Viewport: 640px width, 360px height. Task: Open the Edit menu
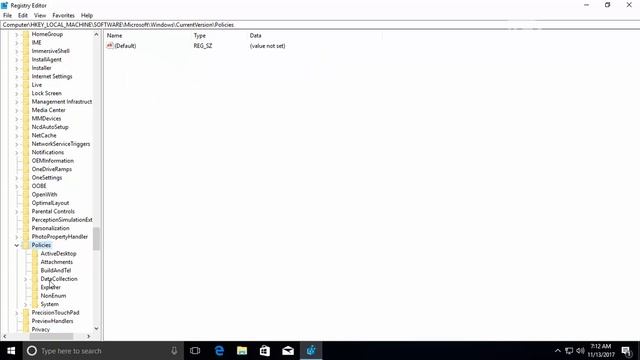click(23, 16)
